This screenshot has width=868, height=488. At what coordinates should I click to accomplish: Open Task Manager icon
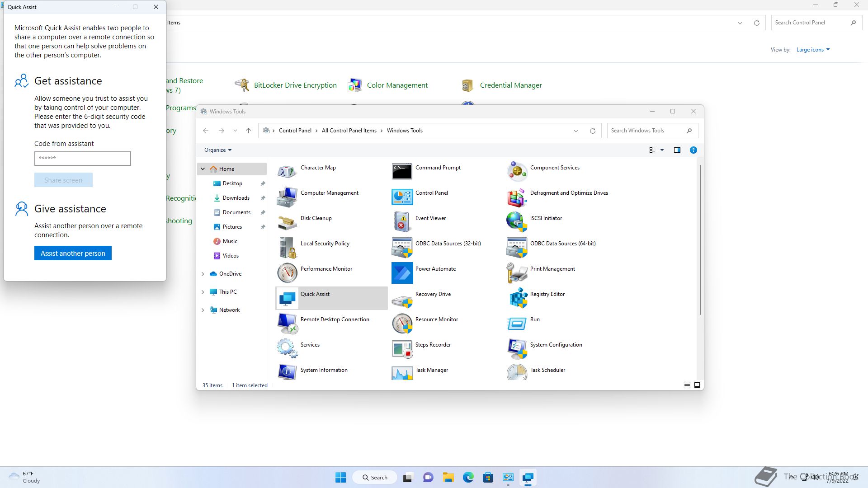point(402,372)
